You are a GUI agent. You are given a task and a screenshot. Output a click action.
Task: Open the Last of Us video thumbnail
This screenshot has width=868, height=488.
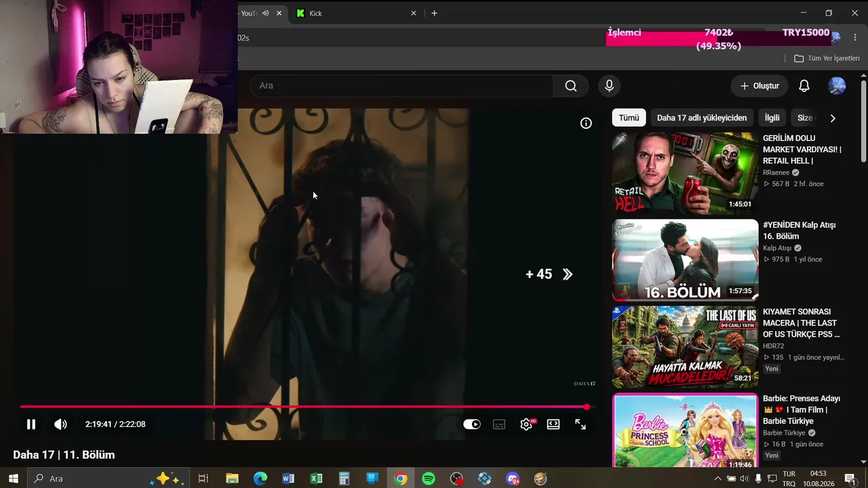(685, 346)
